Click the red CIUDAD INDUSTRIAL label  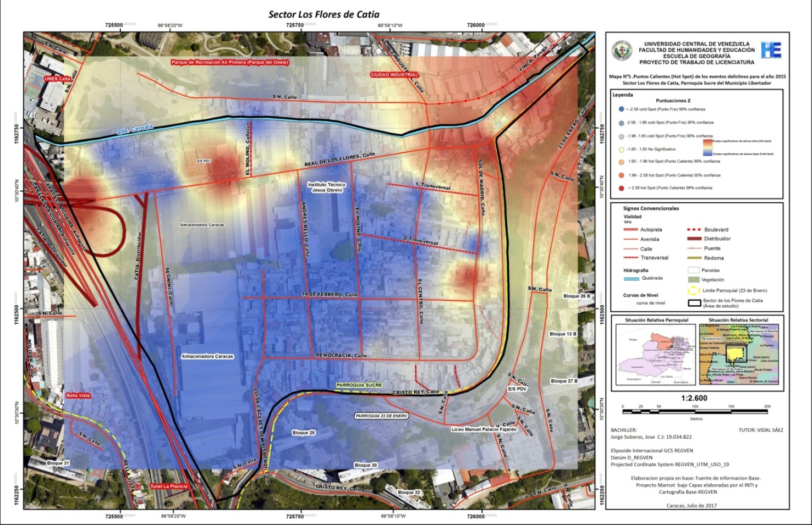pos(394,75)
